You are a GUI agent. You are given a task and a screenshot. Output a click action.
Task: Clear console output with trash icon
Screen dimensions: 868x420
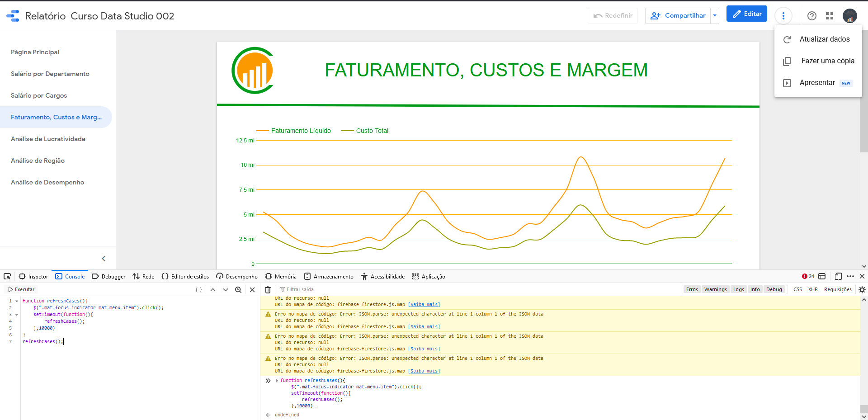point(268,289)
